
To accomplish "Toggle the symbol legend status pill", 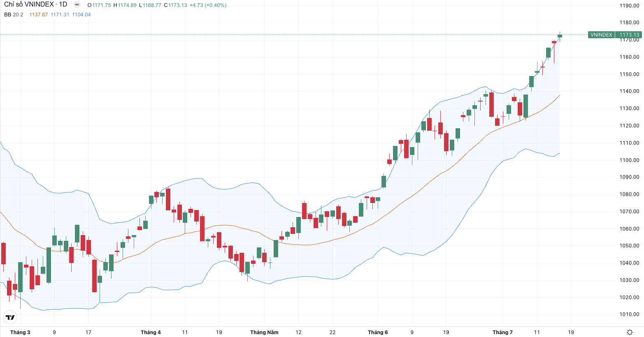I will click(x=77, y=5).
